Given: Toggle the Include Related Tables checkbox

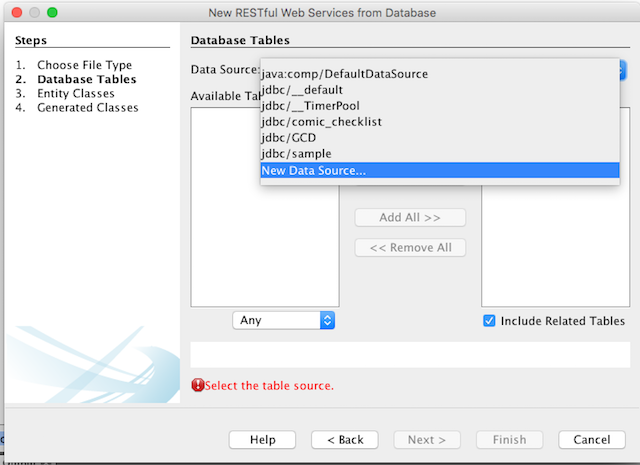Looking at the screenshot, I should pyautogui.click(x=489, y=321).
